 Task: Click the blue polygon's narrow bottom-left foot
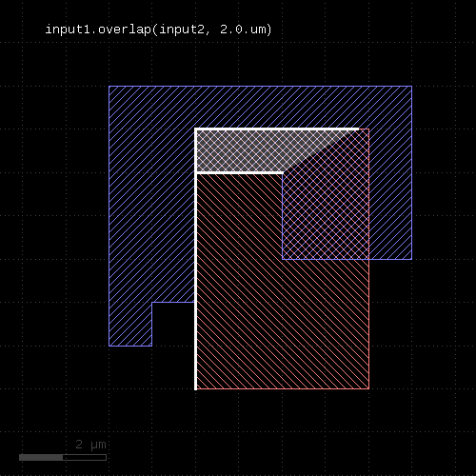click(130, 324)
